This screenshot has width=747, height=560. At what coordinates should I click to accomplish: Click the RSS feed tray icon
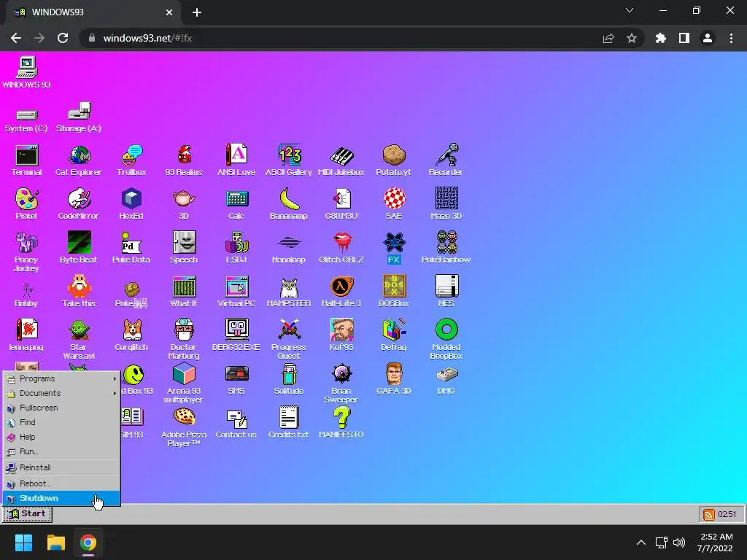click(x=709, y=514)
